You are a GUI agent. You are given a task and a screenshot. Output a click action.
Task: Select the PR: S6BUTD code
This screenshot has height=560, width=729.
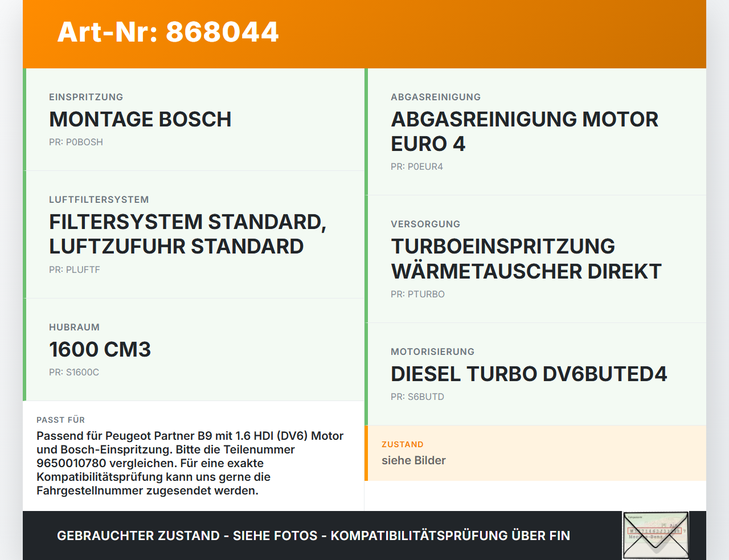click(x=417, y=397)
